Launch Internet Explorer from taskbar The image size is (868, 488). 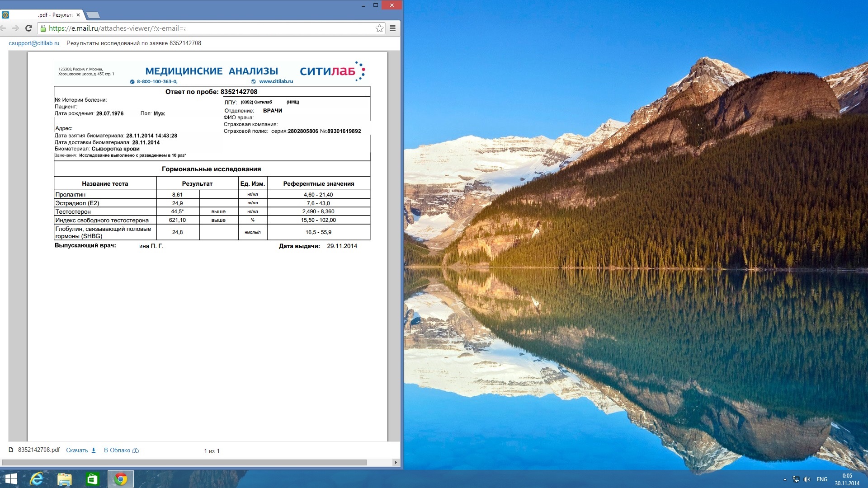37,479
